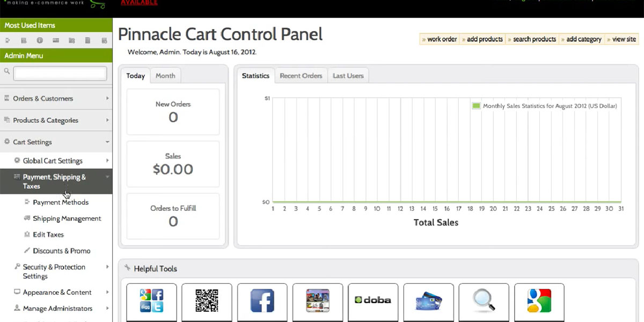
Task: Click the credit cards tool icon
Action: [x=428, y=302]
